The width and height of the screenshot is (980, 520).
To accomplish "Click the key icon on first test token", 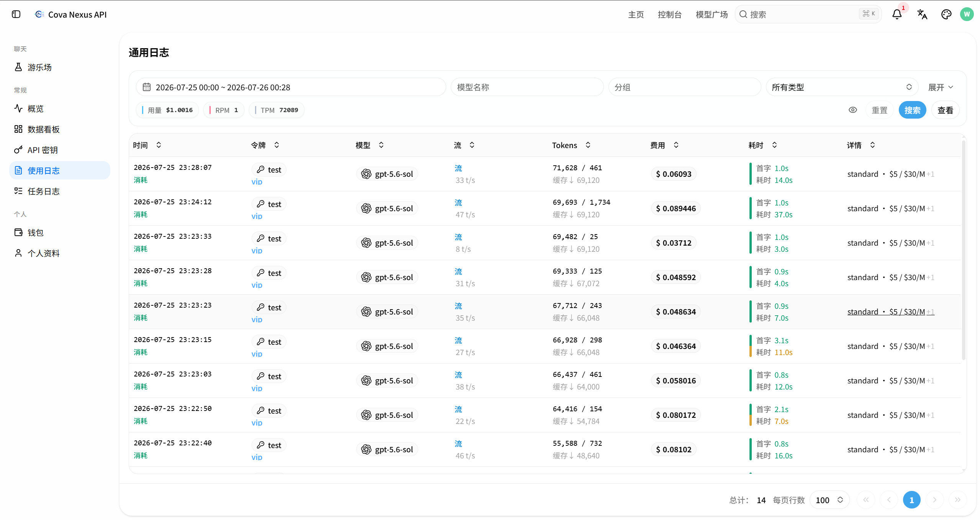I will pyautogui.click(x=261, y=170).
